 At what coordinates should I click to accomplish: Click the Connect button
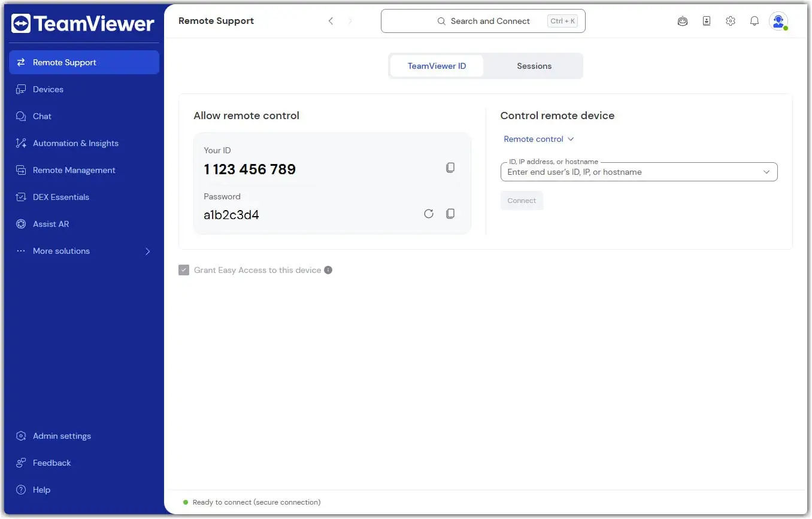point(522,201)
